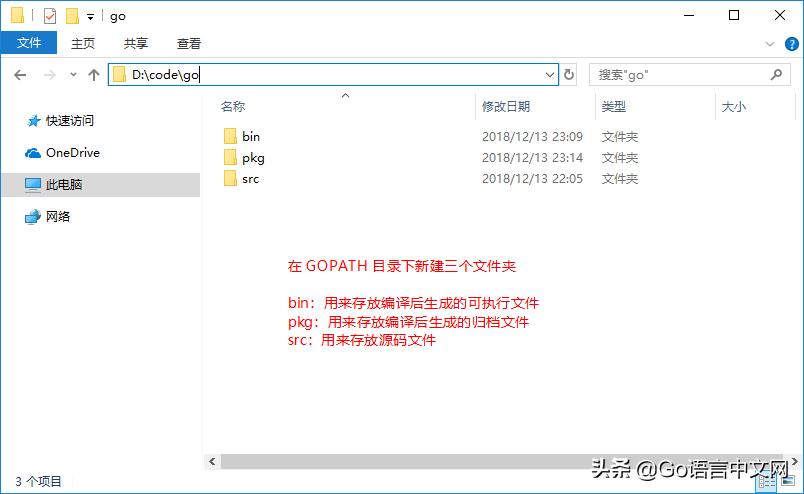This screenshot has height=494, width=804.
Task: Click the horizontal scrollbar left arrow
Action: (212, 461)
